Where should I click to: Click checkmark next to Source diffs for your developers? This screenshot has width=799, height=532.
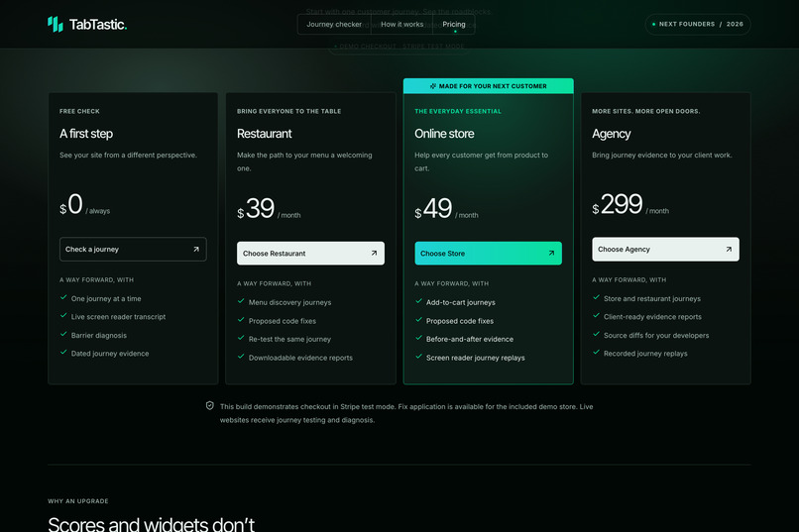pos(596,334)
